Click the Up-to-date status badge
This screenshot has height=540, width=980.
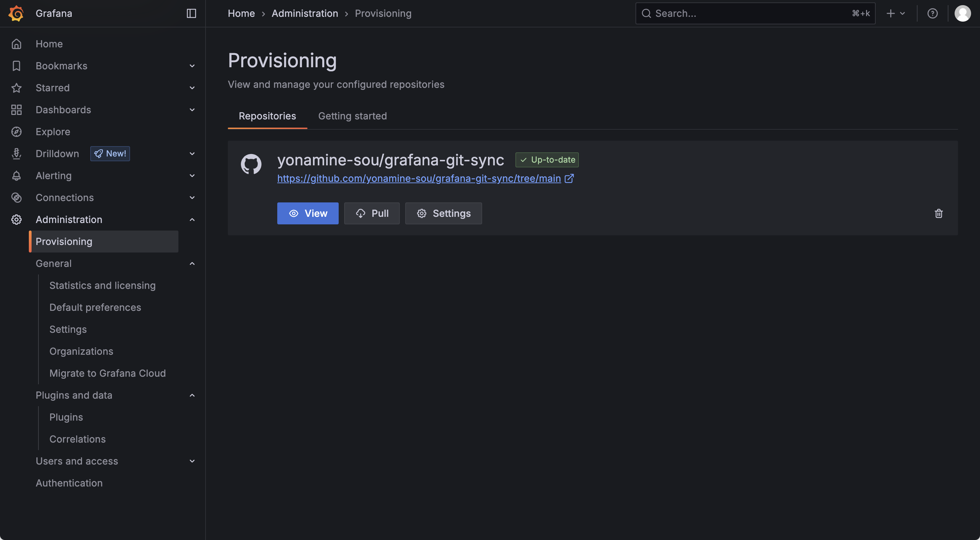(547, 160)
